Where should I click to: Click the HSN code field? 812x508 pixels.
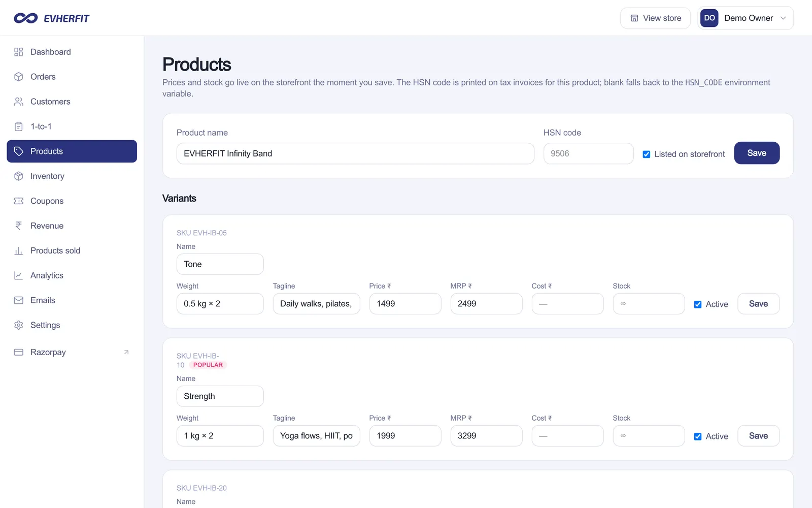(588, 153)
